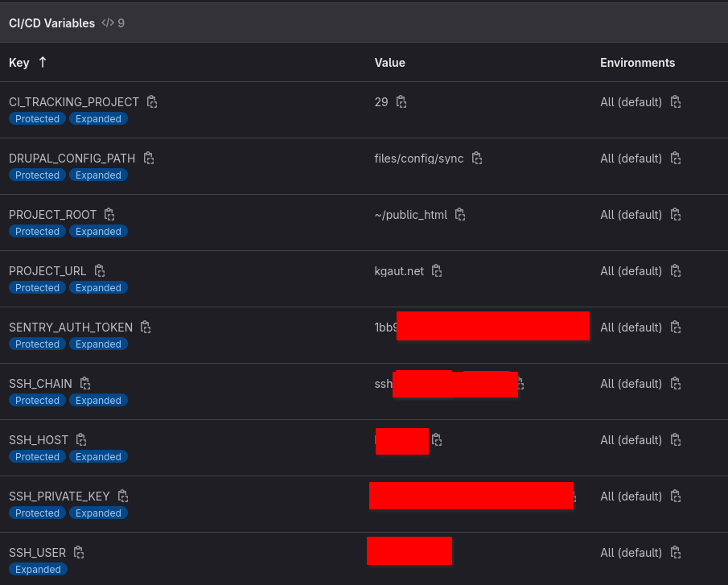Copy the ~/public_html value
728x585 pixels.
460,215
